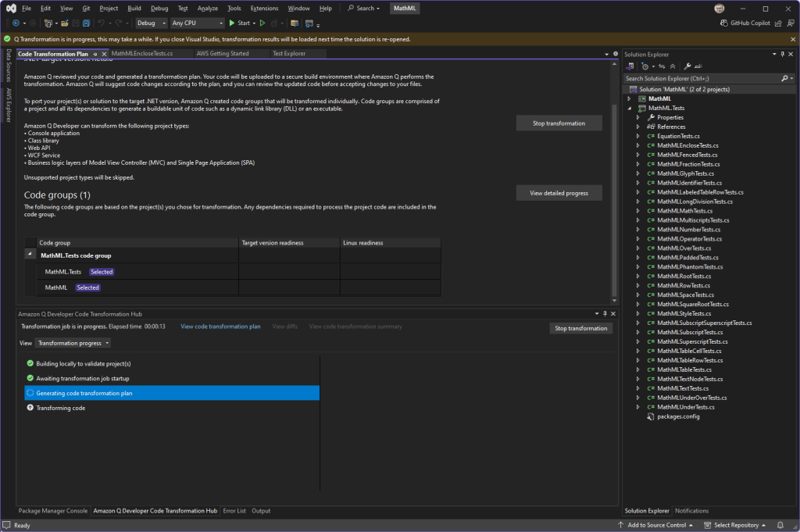Expand the MathML project node
This screenshot has height=532, width=800.
(630, 98)
